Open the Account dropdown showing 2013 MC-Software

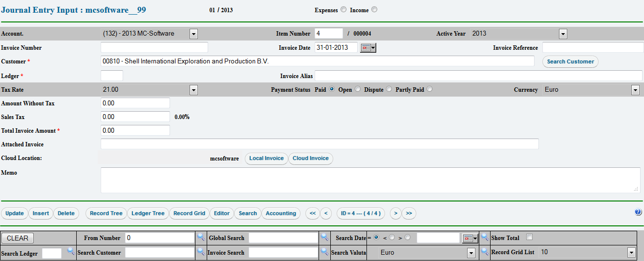pos(149,34)
